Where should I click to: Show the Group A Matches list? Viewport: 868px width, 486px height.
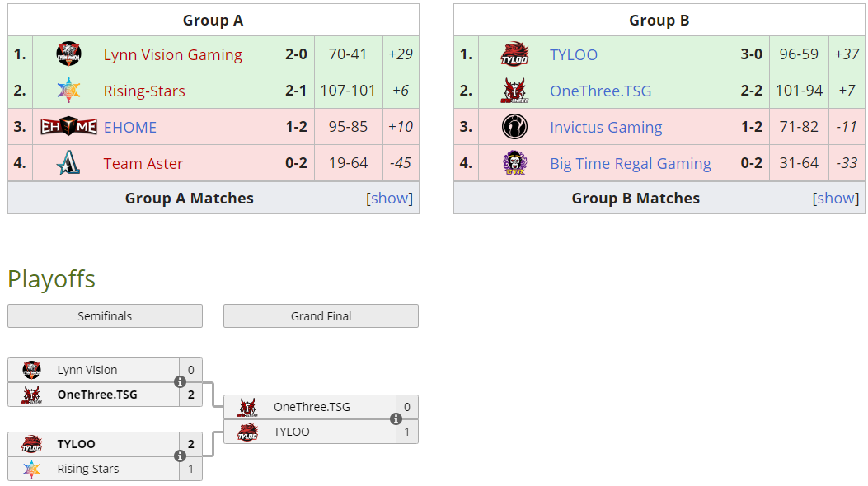pos(389,198)
